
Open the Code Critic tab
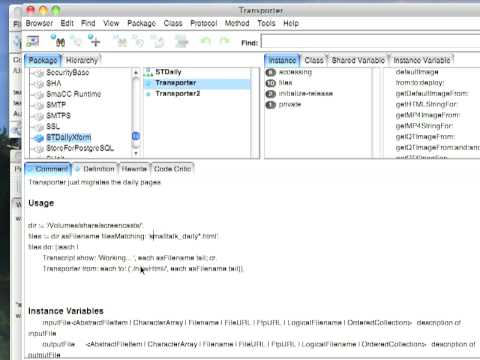click(172, 169)
